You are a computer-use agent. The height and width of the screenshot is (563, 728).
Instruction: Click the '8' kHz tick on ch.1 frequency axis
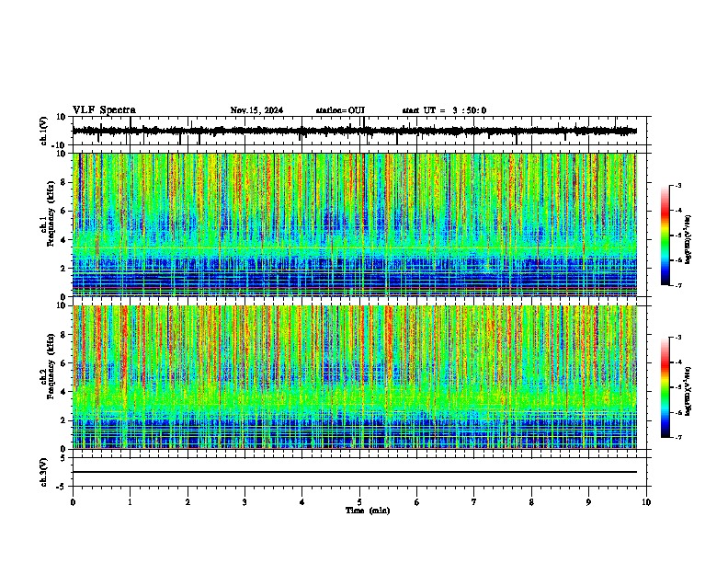(64, 182)
